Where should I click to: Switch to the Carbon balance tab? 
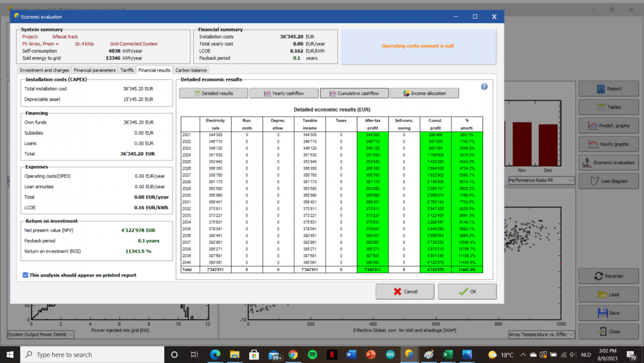[191, 70]
